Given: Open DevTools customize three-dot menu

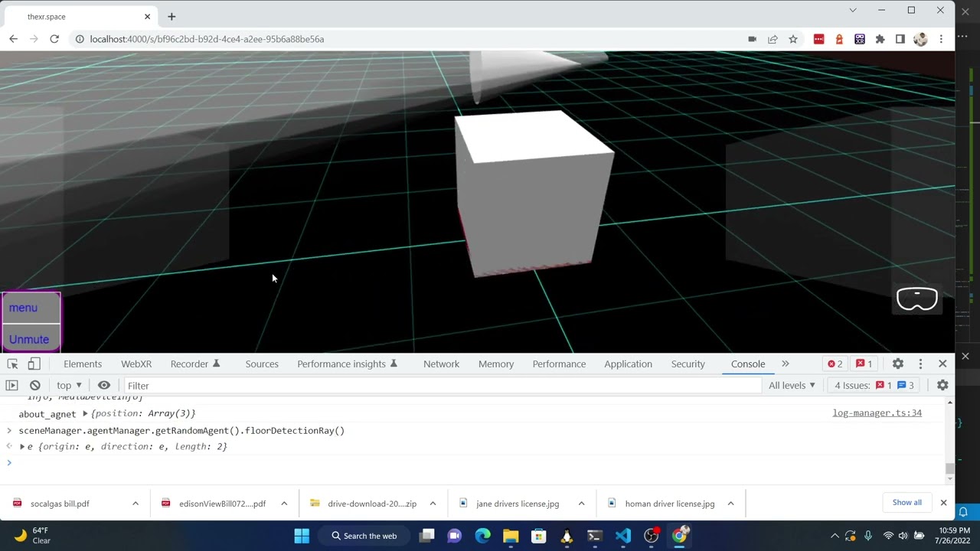Looking at the screenshot, I should 920,364.
